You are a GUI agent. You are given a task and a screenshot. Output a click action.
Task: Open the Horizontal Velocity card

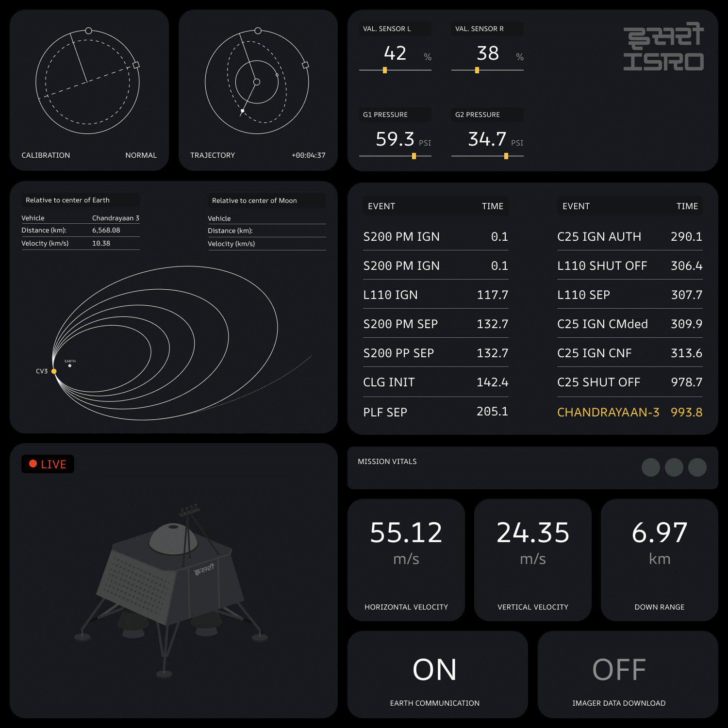(x=406, y=560)
